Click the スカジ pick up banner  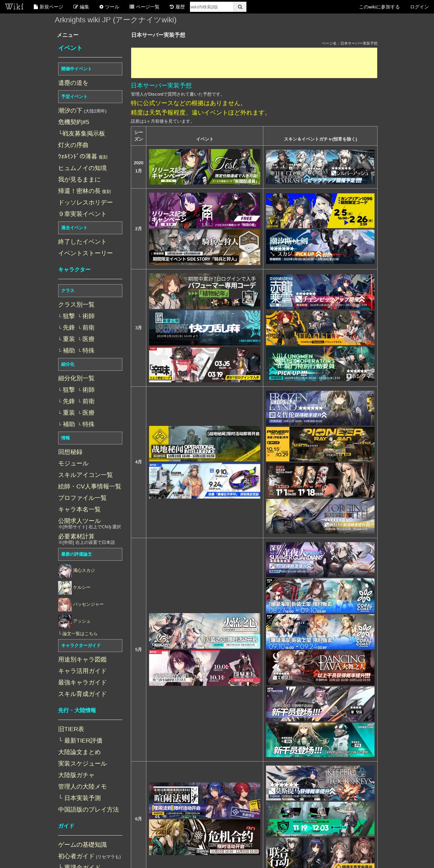click(x=320, y=247)
